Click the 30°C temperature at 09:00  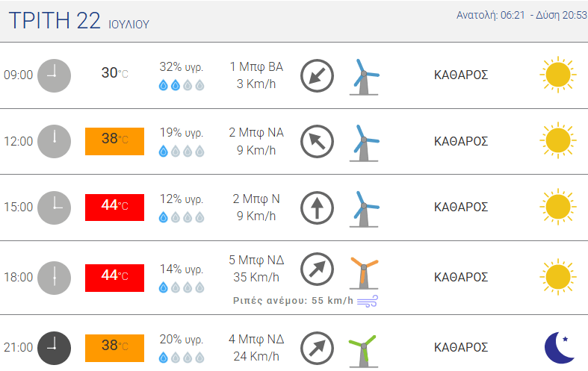(115, 72)
